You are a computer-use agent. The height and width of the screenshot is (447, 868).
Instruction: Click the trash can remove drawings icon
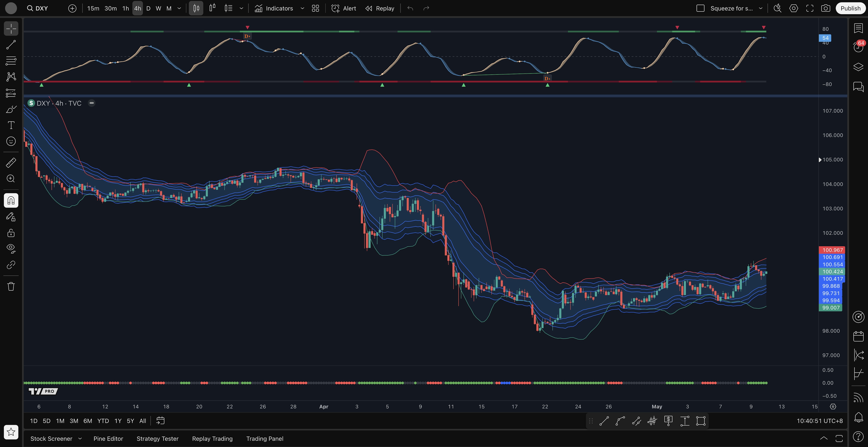[x=11, y=286]
